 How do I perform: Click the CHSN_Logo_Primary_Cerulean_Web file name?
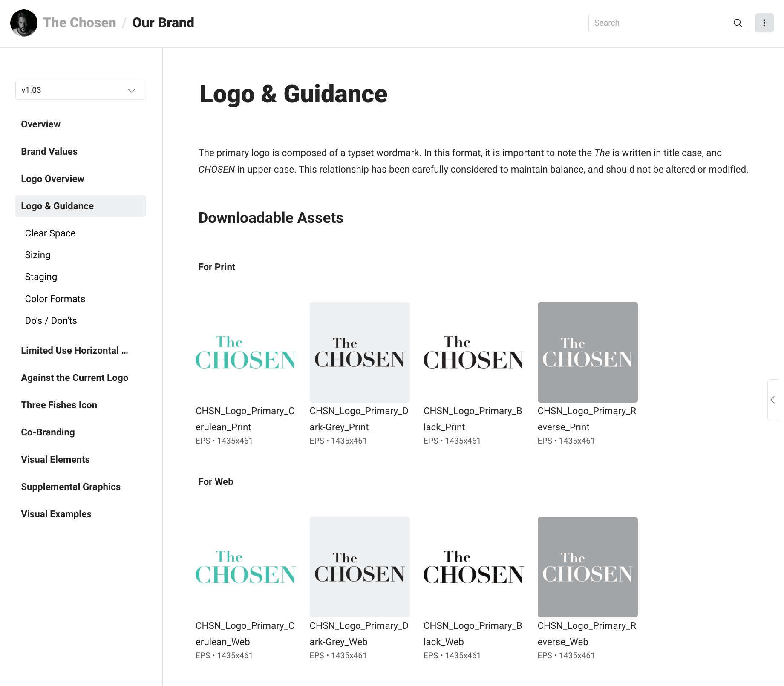click(x=245, y=634)
